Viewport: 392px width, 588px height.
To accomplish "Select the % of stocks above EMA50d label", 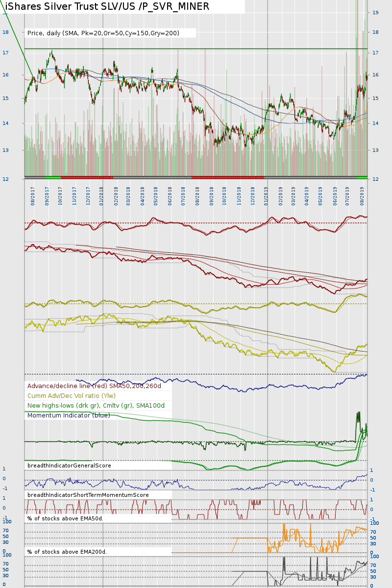I will (x=66, y=518).
